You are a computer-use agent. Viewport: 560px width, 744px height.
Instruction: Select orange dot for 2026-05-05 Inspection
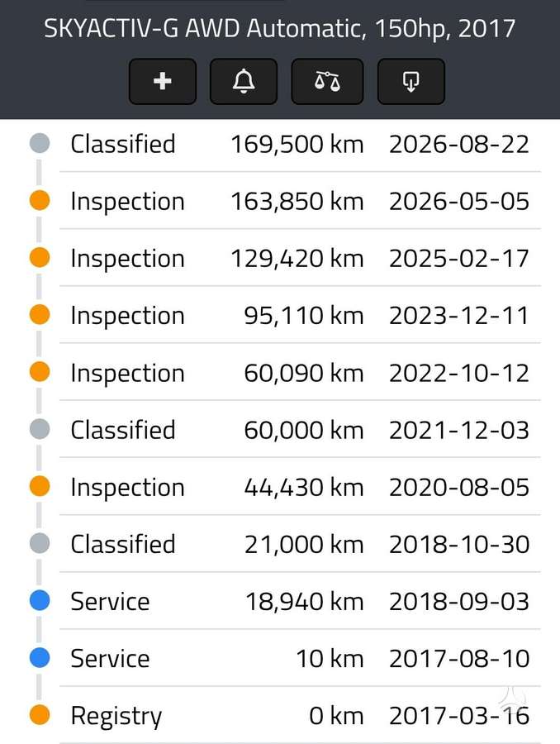click(40, 200)
